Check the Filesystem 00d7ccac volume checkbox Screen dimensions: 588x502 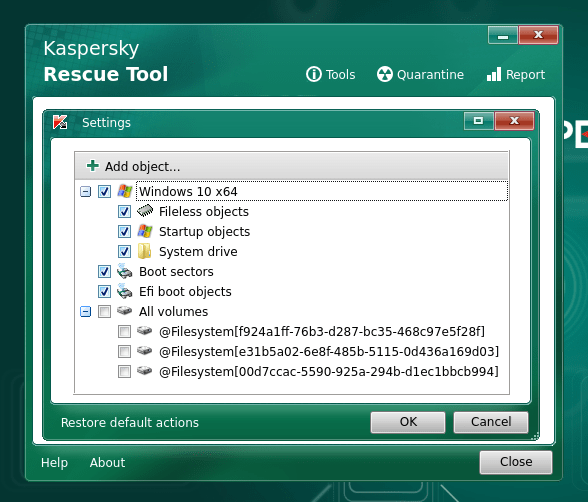tap(124, 372)
